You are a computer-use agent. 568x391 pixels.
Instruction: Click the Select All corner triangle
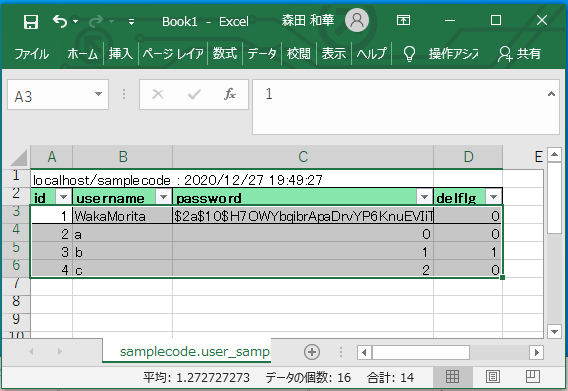19,158
